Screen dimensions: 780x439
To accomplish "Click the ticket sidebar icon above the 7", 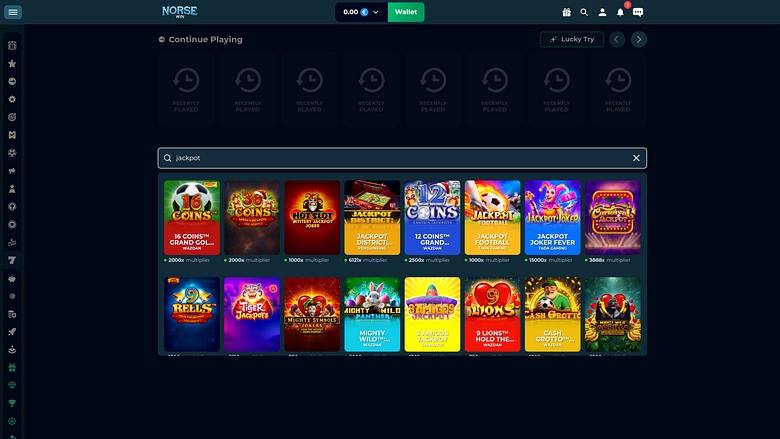I will pyautogui.click(x=12, y=243).
